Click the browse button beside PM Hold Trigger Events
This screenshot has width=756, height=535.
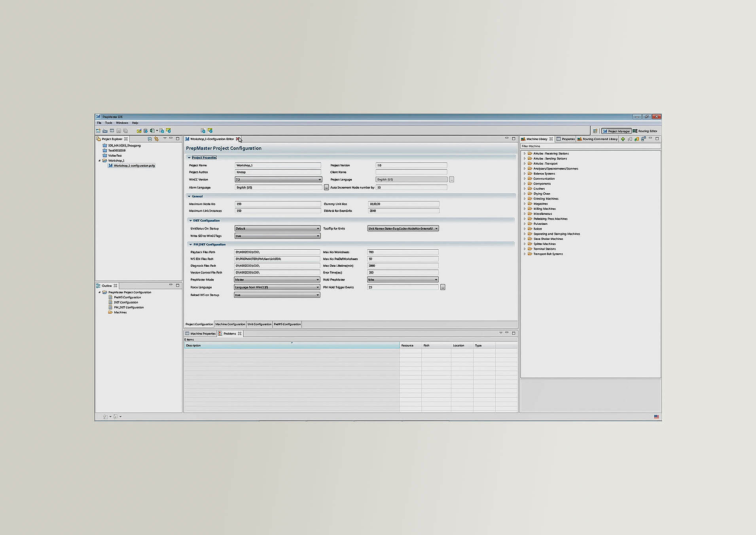pyautogui.click(x=443, y=287)
